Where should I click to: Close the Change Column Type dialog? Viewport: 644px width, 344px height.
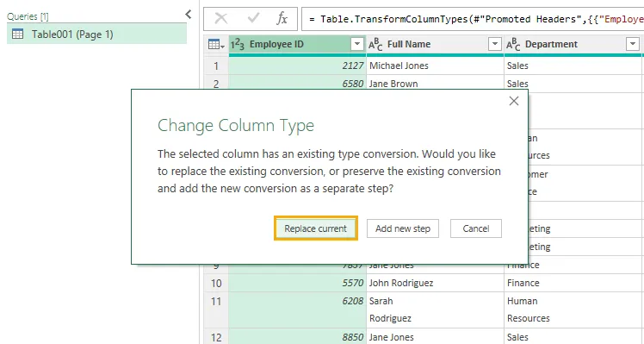pos(514,101)
